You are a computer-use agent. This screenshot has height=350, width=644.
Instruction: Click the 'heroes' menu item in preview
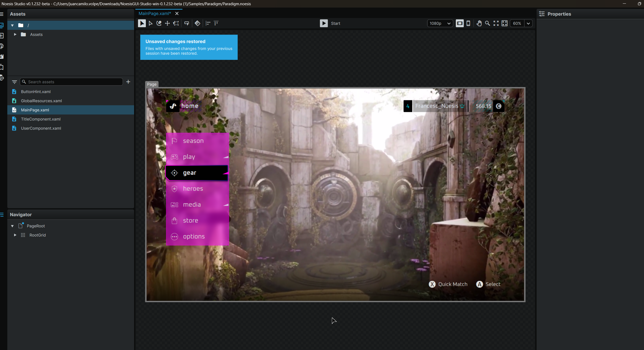[198, 189]
